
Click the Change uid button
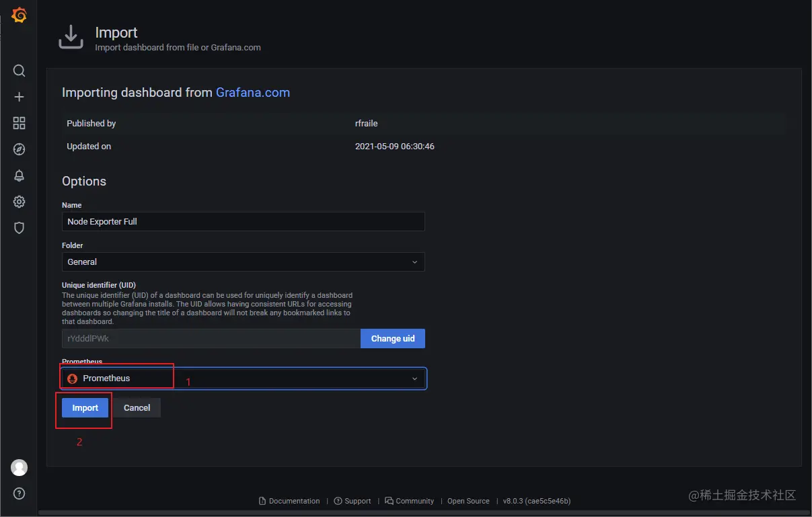tap(393, 338)
